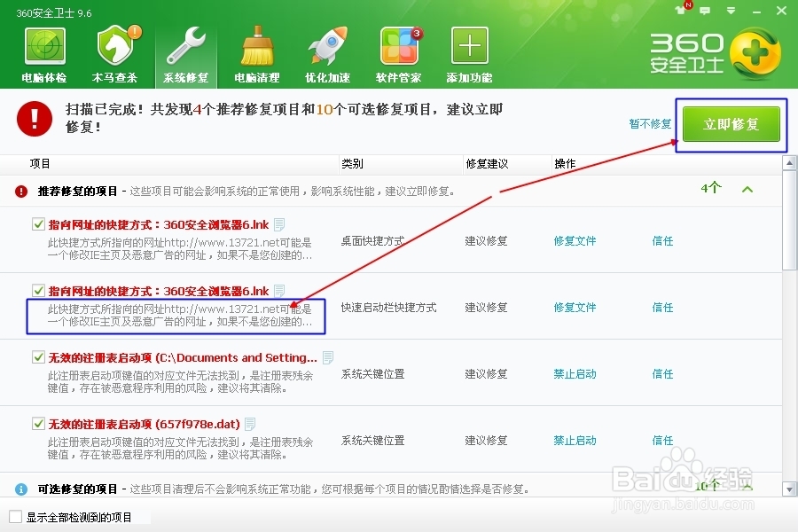This screenshot has width=798, height=532.
Task: Click the 桌面快捷方式 category cell
Action: click(x=372, y=241)
